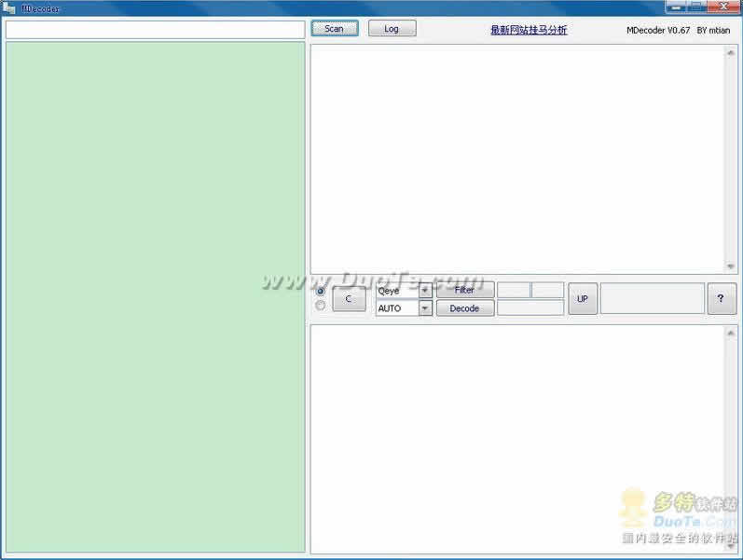
Task: Maximize the MDecoder window
Action: [696, 7]
